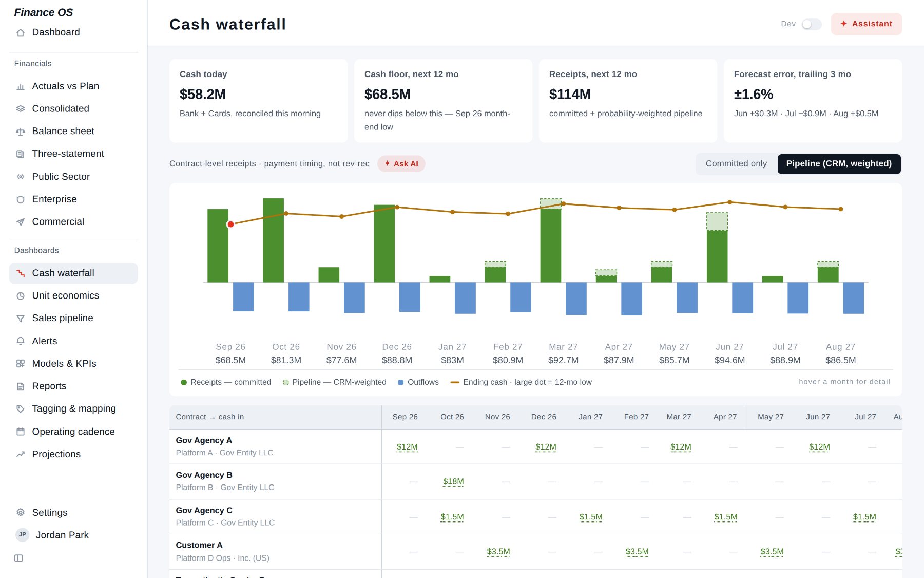Click the Alerts bell icon
Screen dimensions: 924x578
[x=21, y=341]
